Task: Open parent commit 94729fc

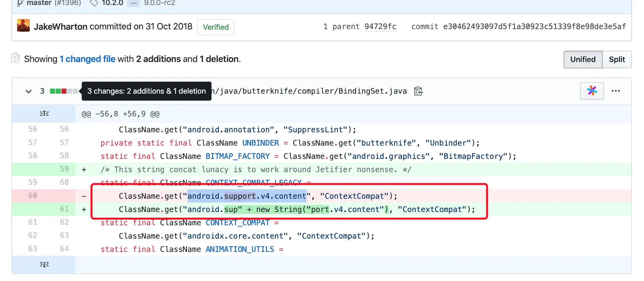Action: [x=380, y=27]
